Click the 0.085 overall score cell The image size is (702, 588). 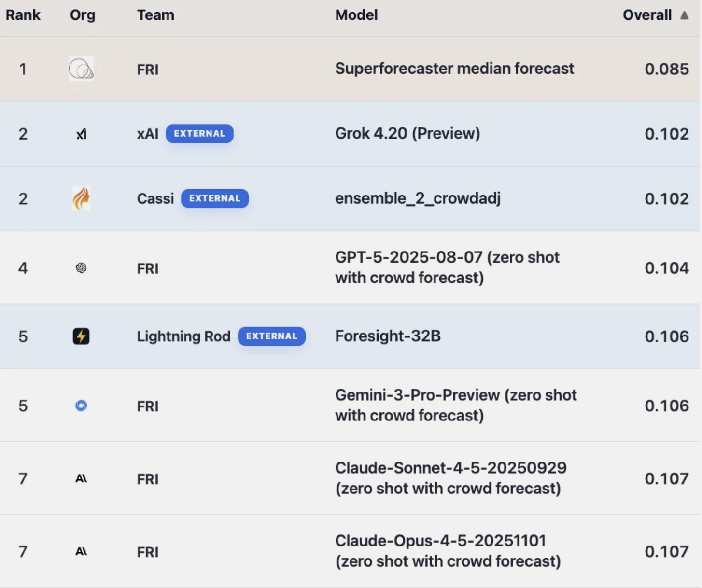[667, 69]
